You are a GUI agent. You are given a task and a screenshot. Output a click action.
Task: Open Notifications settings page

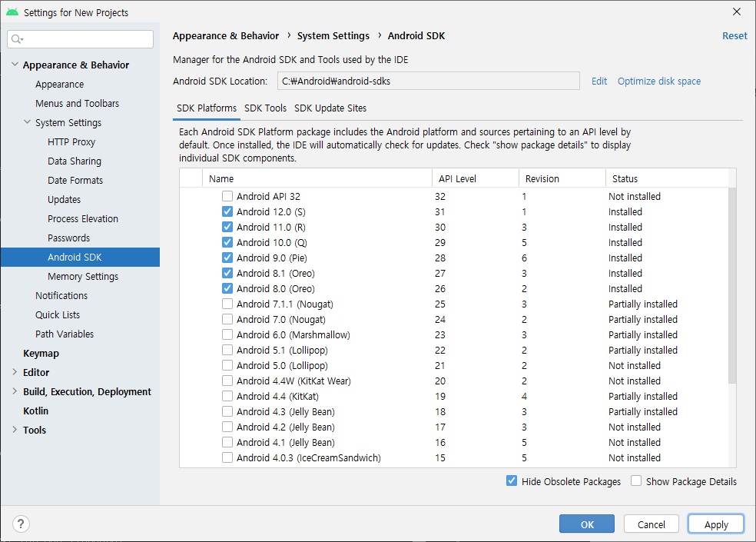61,295
